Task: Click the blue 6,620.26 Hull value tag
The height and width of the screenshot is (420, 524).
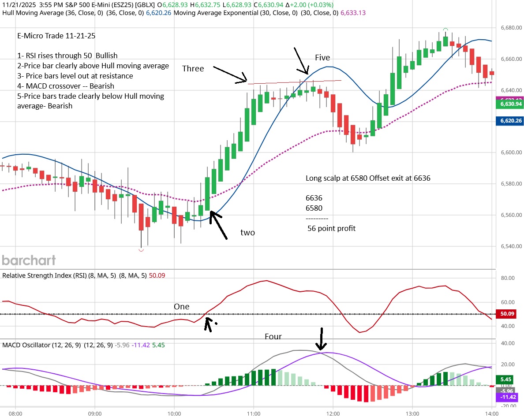Action: point(509,120)
